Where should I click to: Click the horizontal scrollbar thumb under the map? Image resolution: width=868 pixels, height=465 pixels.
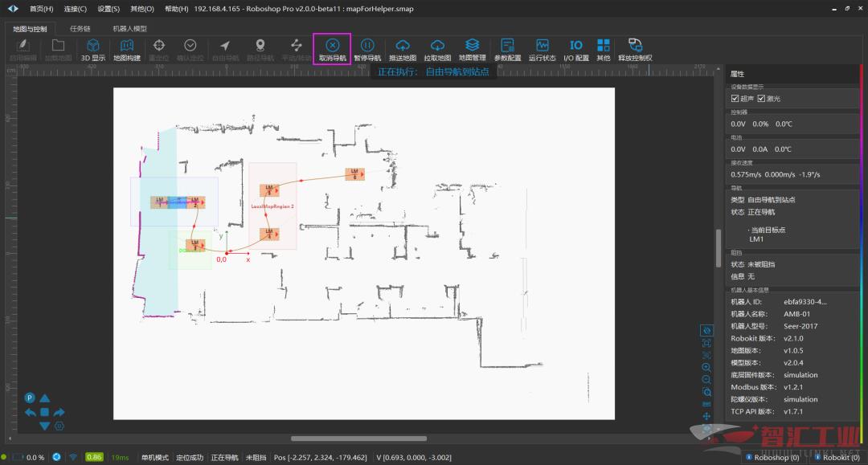(358, 438)
